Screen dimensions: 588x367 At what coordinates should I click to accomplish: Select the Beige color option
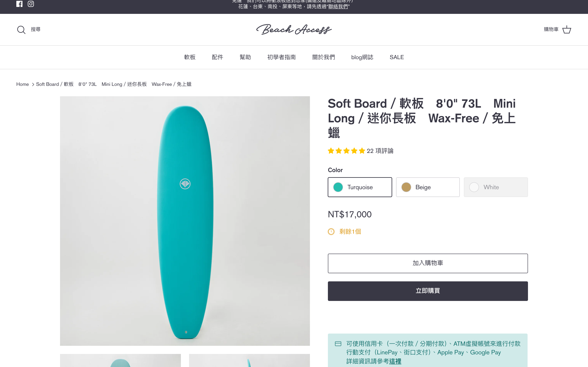click(x=428, y=187)
